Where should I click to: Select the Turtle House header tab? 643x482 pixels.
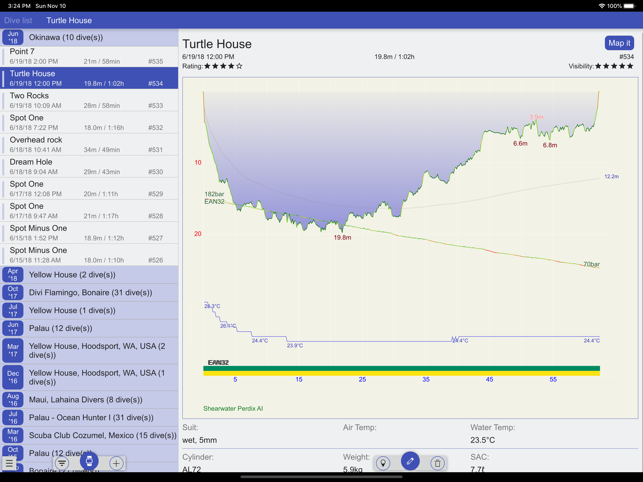69,20
